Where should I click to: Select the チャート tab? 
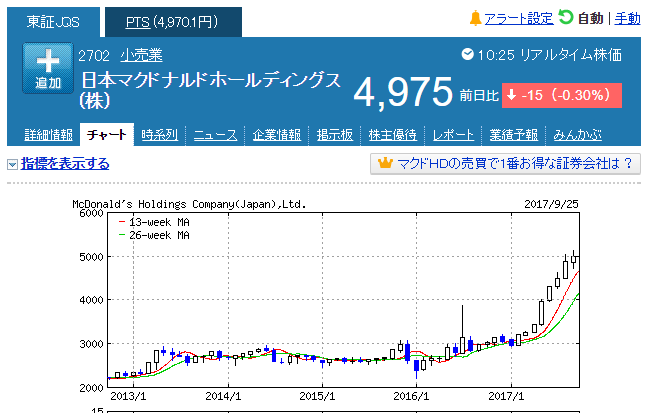(x=107, y=134)
